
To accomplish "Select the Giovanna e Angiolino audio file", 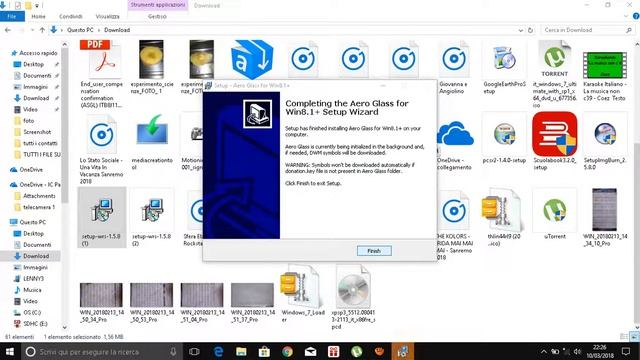I will 453,67.
